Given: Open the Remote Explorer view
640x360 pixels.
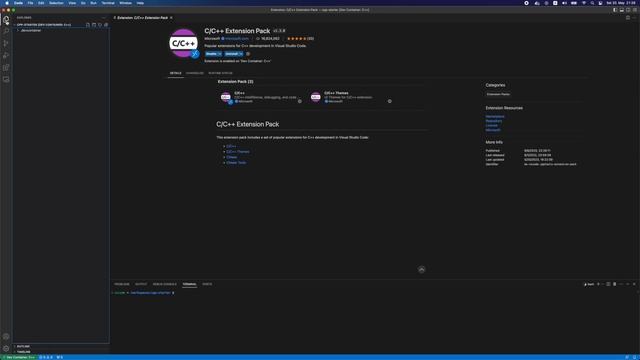Looking at the screenshot, I should tap(6, 80).
